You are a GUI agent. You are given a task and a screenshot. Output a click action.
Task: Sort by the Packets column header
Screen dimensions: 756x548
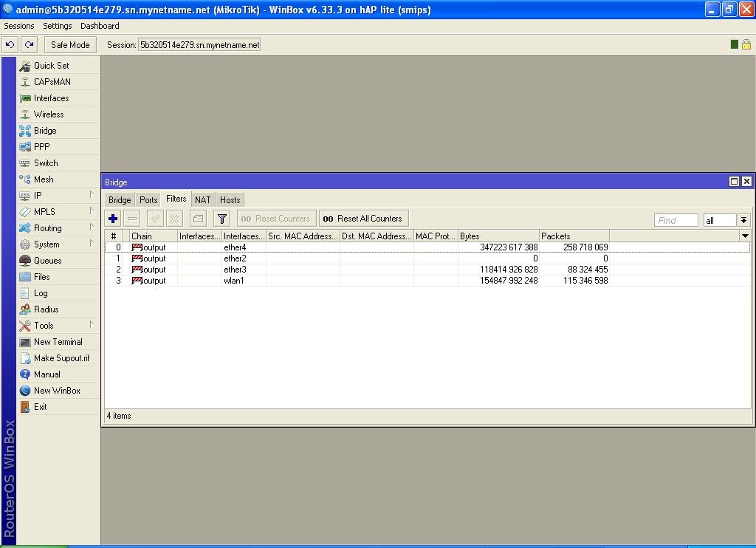[574, 236]
